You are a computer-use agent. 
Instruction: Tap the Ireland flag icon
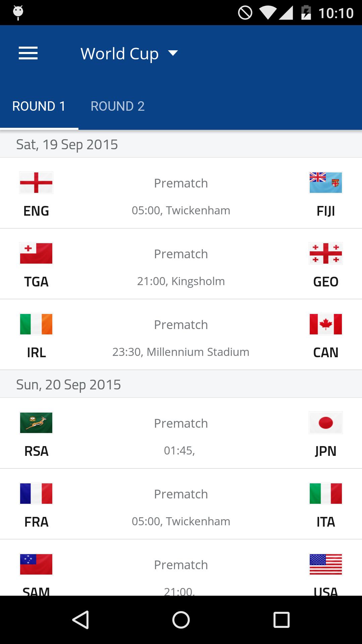[36, 324]
